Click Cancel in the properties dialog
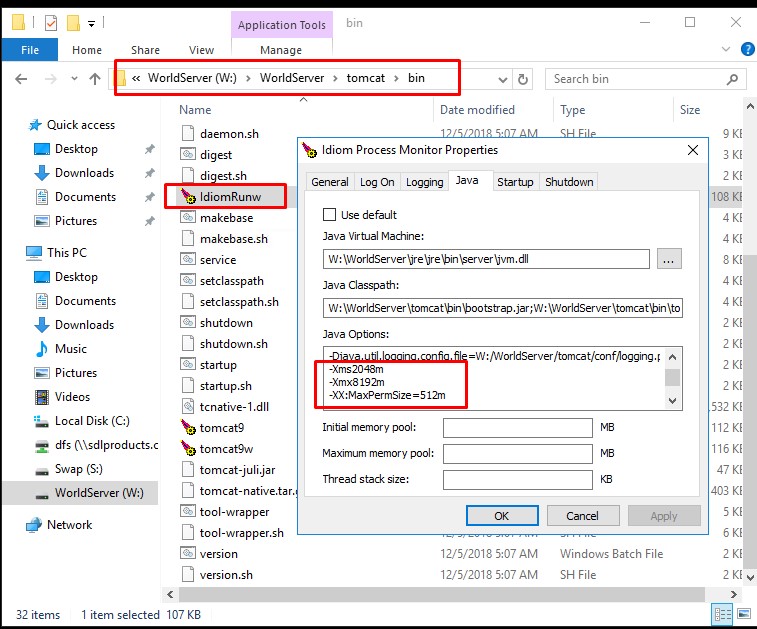This screenshot has height=629, width=757. click(x=583, y=516)
